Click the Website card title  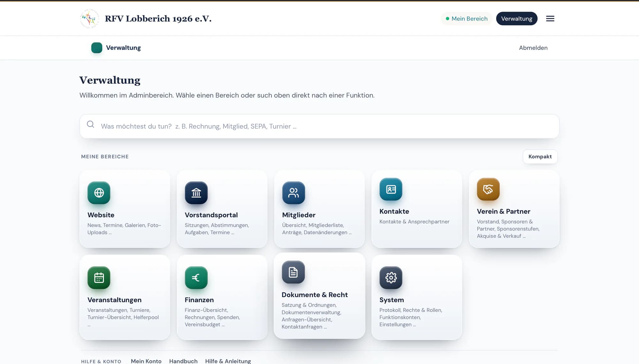[101, 215]
